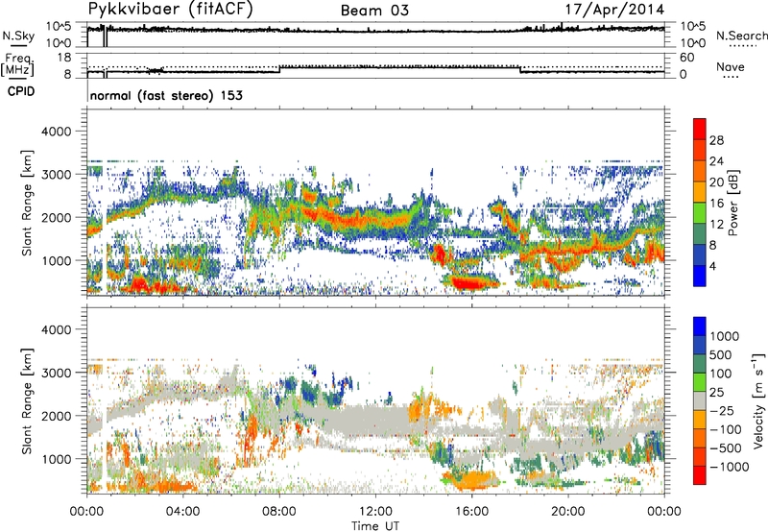768x532 pixels.
Task: Click the '60' tick on the Nave axis
Action: coord(686,58)
